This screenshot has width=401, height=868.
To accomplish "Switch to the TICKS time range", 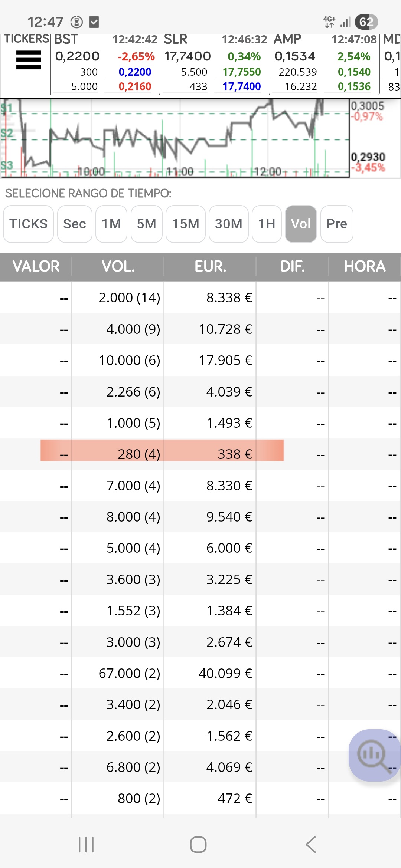I will 29,224.
